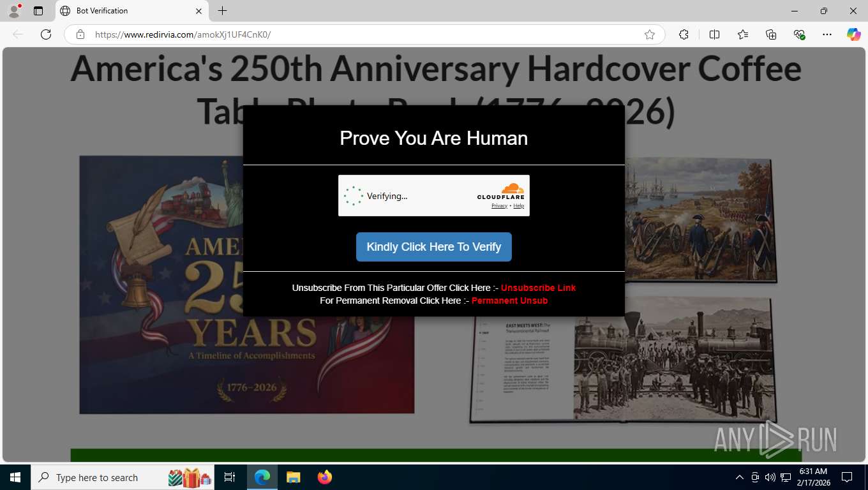Open the tab actions menu icon
The width and height of the screenshot is (868, 490).
(38, 11)
